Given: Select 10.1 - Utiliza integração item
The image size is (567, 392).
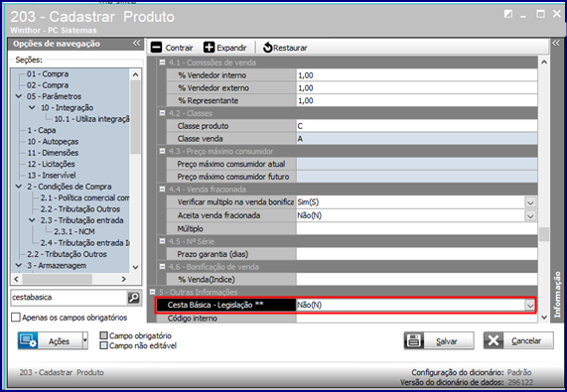Looking at the screenshot, I should point(91,119).
